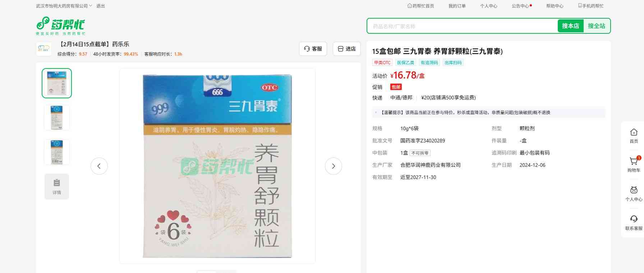Image resolution: width=644 pixels, height=273 pixels.
Task: Open the 详情 details icon tile
Action: click(57, 186)
